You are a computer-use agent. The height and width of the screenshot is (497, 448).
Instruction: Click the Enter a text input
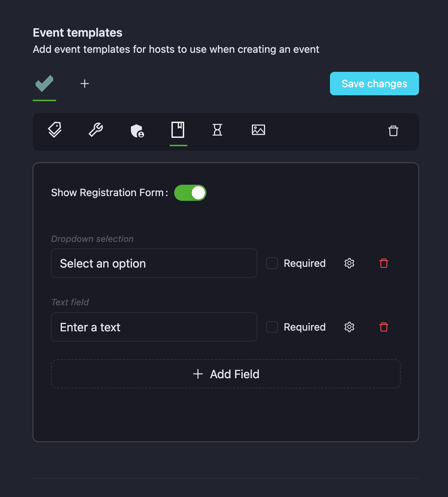[154, 327]
